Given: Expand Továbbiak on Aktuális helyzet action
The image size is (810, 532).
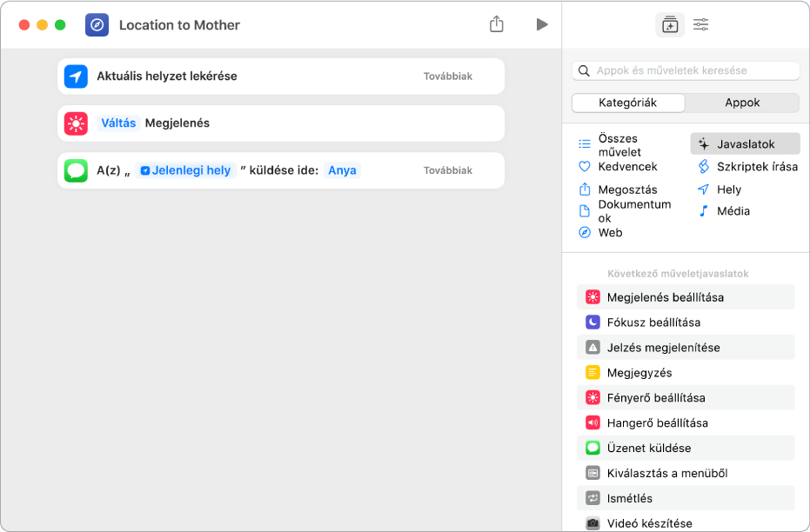Looking at the screenshot, I should [x=447, y=76].
